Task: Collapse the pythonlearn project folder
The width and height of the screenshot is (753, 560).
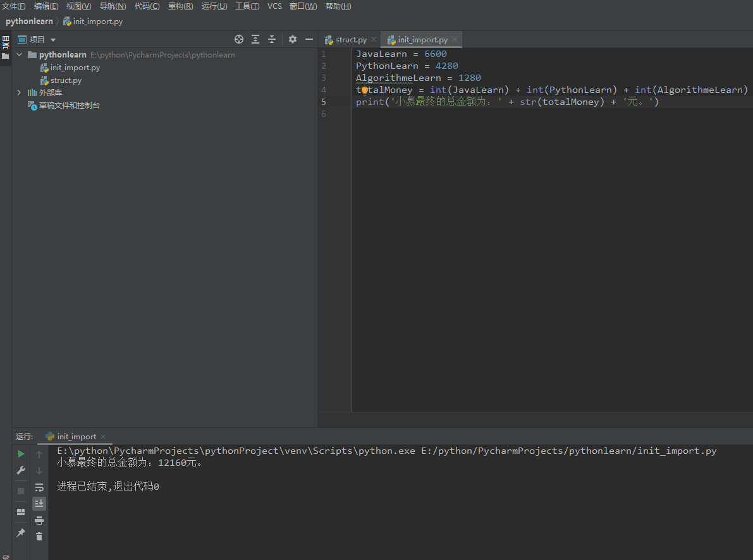Action: [x=19, y=55]
